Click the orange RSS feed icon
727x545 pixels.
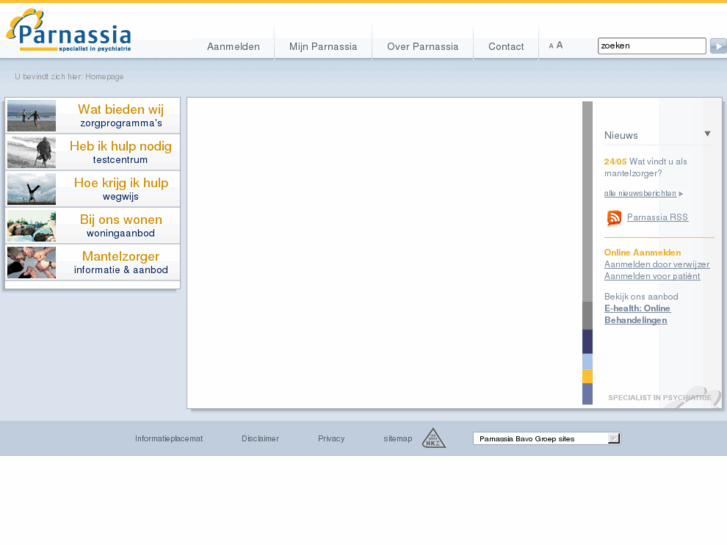[x=614, y=218]
